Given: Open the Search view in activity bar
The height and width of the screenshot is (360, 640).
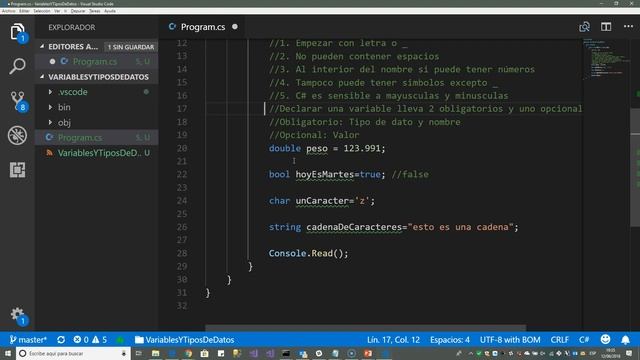Looking at the screenshot, I should [17, 66].
